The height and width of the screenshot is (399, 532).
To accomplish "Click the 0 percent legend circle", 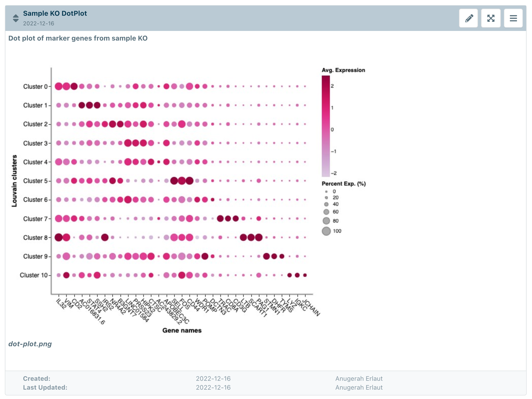I will [x=326, y=192].
